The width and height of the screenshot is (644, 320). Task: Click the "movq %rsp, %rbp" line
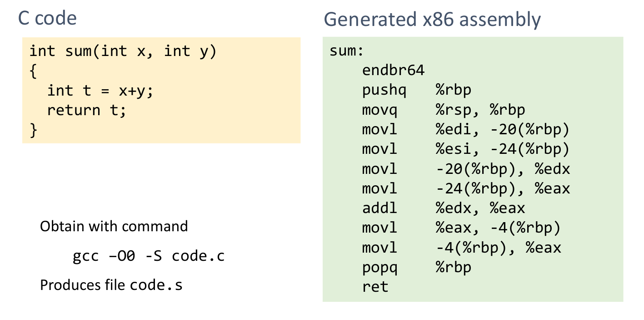tap(443, 110)
